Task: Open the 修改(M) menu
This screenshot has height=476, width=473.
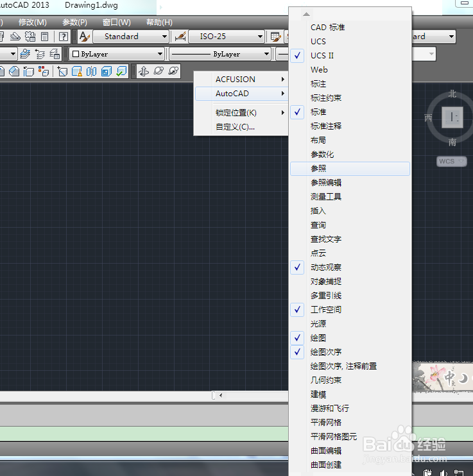Action: click(x=33, y=22)
